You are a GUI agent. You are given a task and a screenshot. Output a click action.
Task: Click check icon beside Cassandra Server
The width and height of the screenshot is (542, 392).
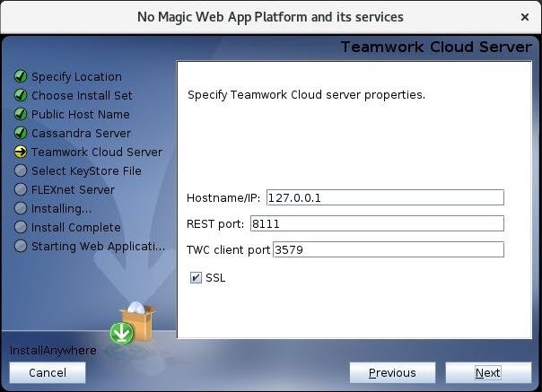pyautogui.click(x=21, y=133)
